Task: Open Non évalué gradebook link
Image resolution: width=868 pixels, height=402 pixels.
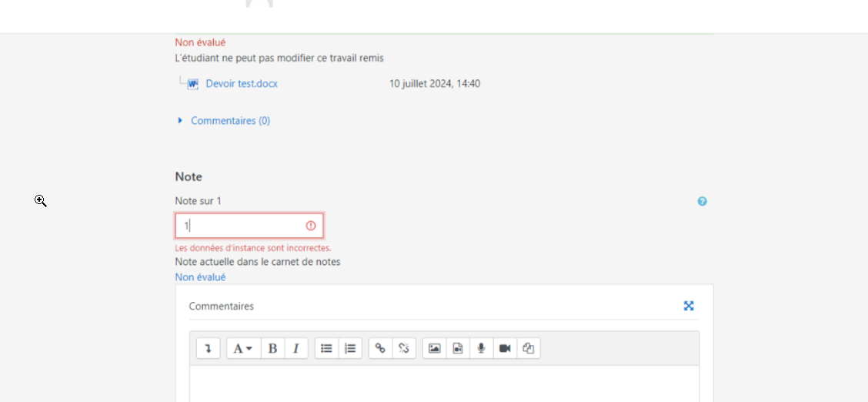Action: (200, 277)
